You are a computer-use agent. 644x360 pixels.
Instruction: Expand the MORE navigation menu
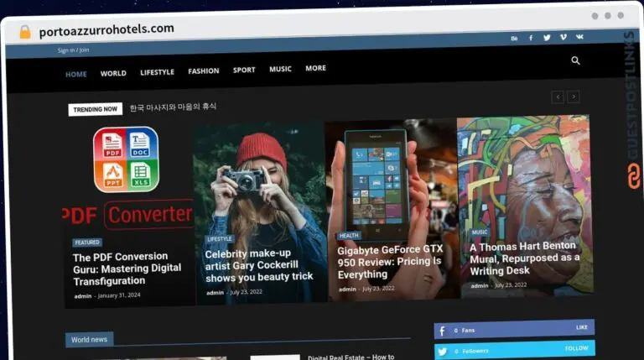click(315, 69)
